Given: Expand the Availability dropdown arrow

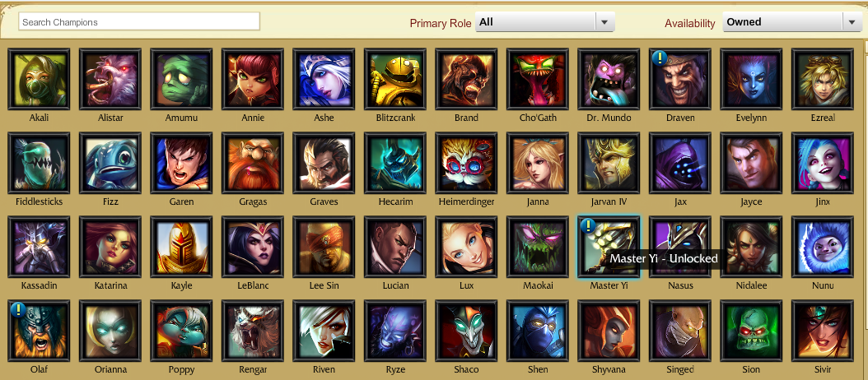Looking at the screenshot, I should (852, 22).
